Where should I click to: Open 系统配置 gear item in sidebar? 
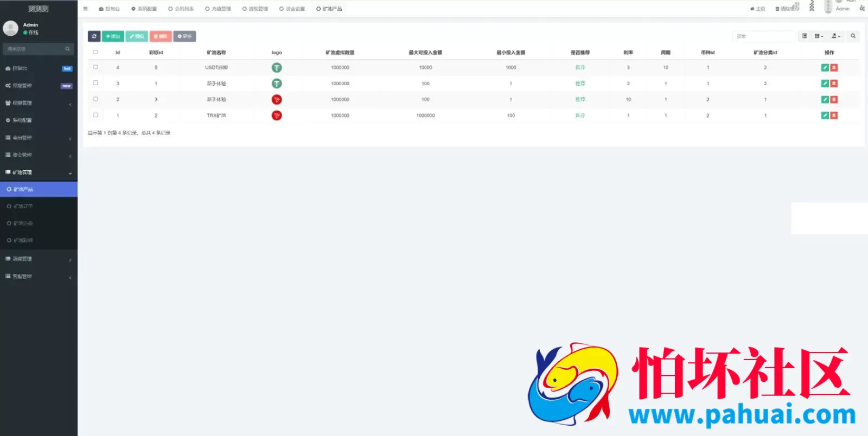[39, 120]
